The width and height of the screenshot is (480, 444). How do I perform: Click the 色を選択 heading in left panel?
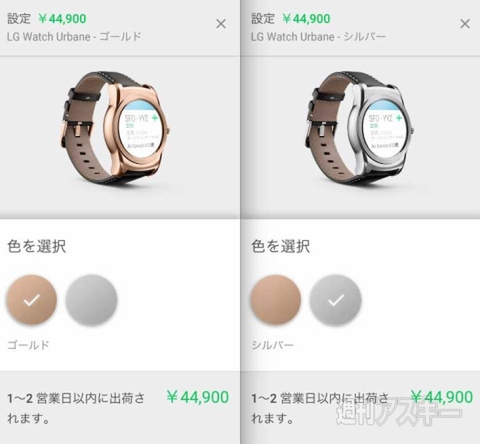coord(37,247)
